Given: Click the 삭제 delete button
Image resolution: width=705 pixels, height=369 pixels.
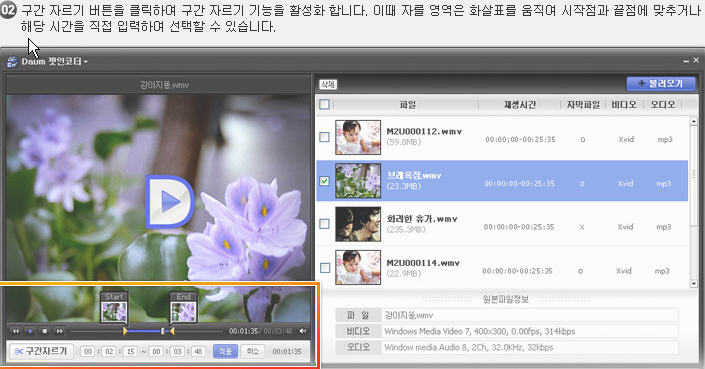Looking at the screenshot, I should point(328,84).
